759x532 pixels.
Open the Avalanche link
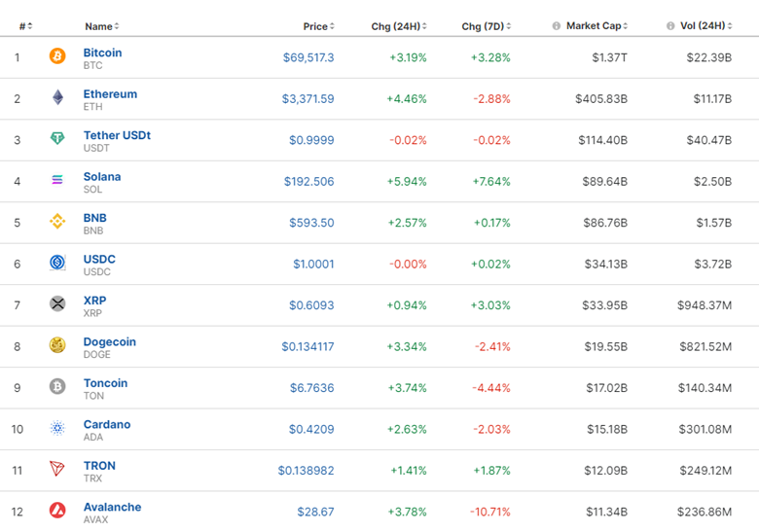click(x=112, y=507)
